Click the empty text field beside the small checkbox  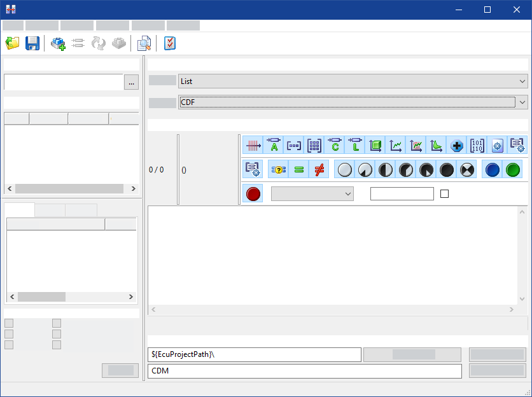[402, 194]
